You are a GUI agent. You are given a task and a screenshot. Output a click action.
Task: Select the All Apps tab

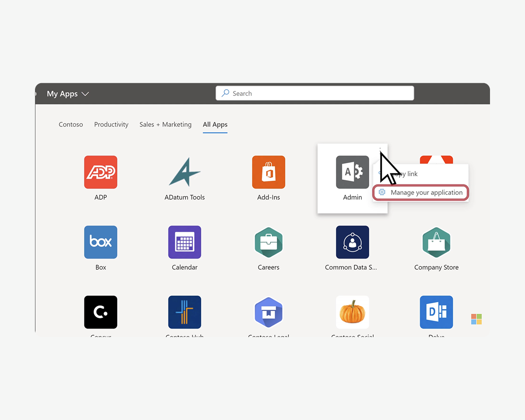coord(215,124)
